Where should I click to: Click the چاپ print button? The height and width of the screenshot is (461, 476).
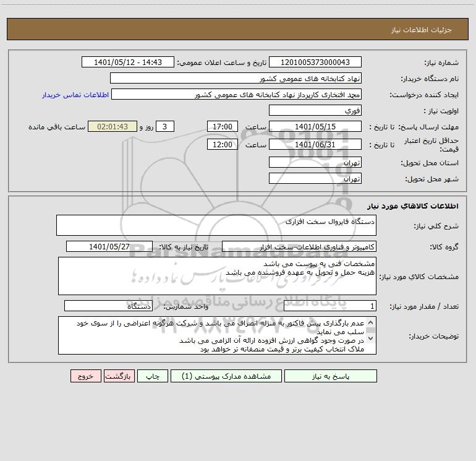click(x=153, y=376)
